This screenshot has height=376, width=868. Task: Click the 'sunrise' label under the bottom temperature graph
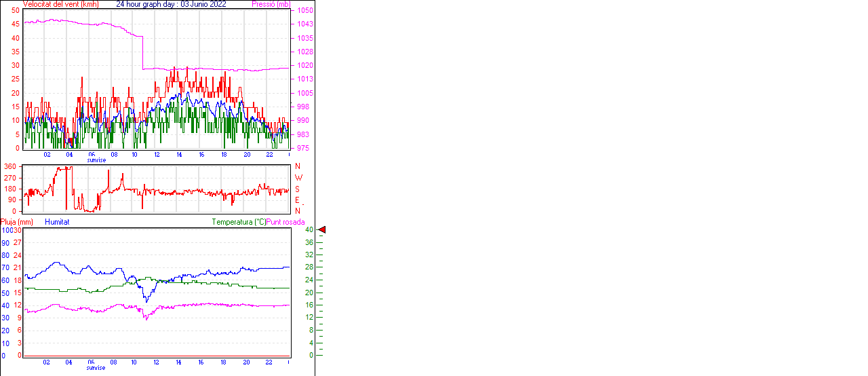coord(96,368)
